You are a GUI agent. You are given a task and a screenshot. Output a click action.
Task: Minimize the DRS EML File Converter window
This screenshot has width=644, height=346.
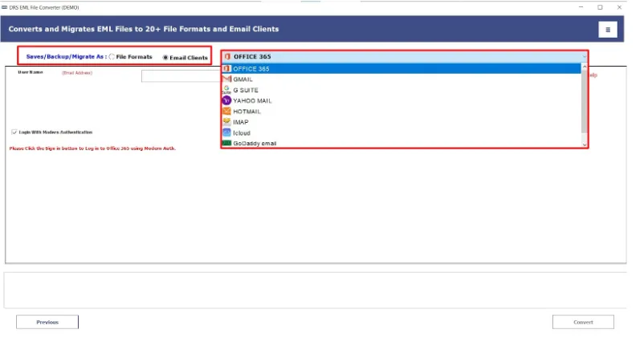pos(581,7)
